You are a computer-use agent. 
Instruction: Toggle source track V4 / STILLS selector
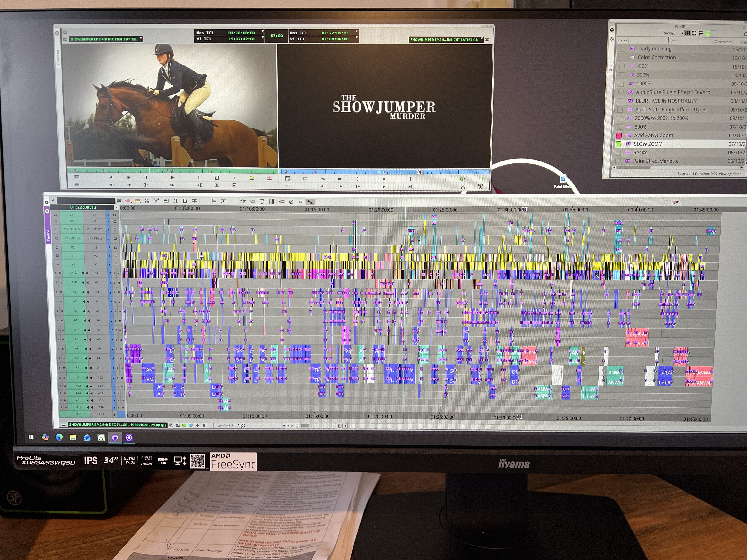pyautogui.click(x=72, y=238)
